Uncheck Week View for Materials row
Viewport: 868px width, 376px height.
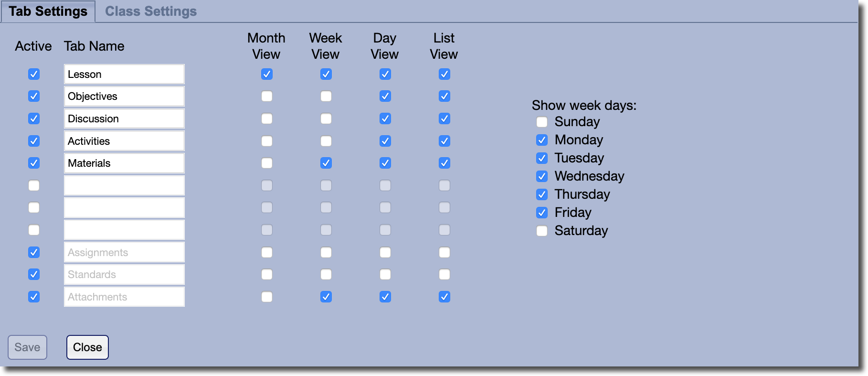click(x=326, y=163)
